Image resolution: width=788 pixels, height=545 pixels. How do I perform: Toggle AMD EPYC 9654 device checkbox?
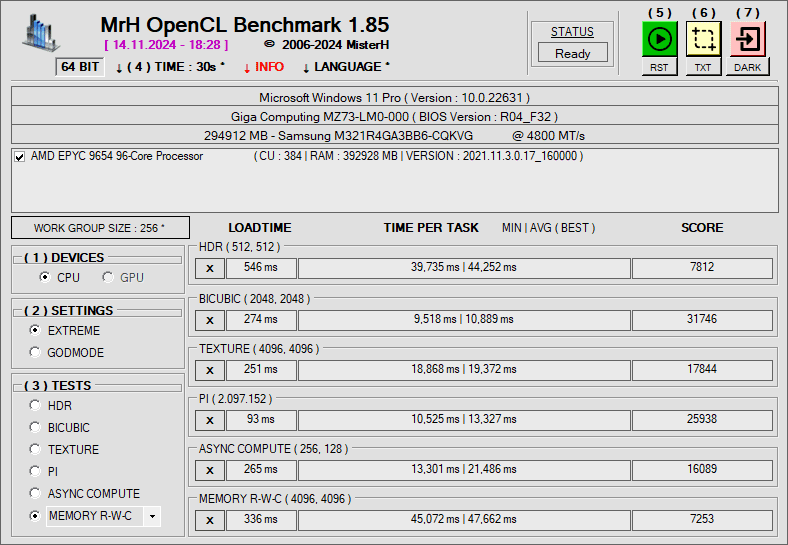(20, 157)
